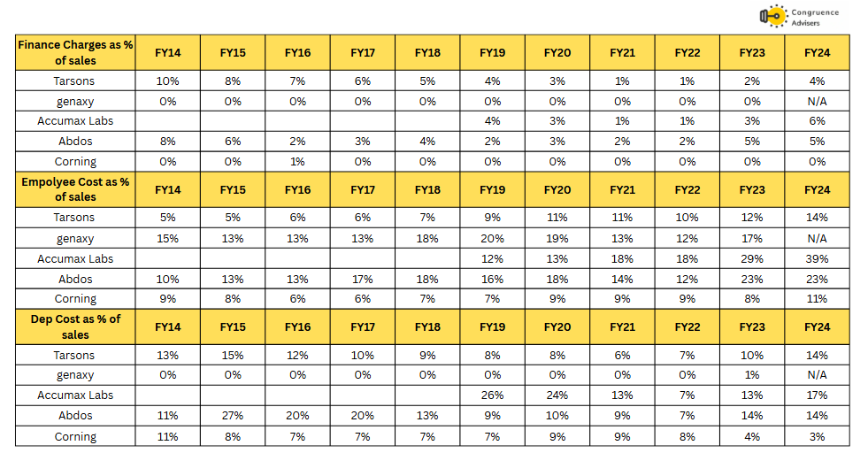Select the Finance Charges as % of sales header
The width and height of the screenshot is (868, 453).
[75, 52]
